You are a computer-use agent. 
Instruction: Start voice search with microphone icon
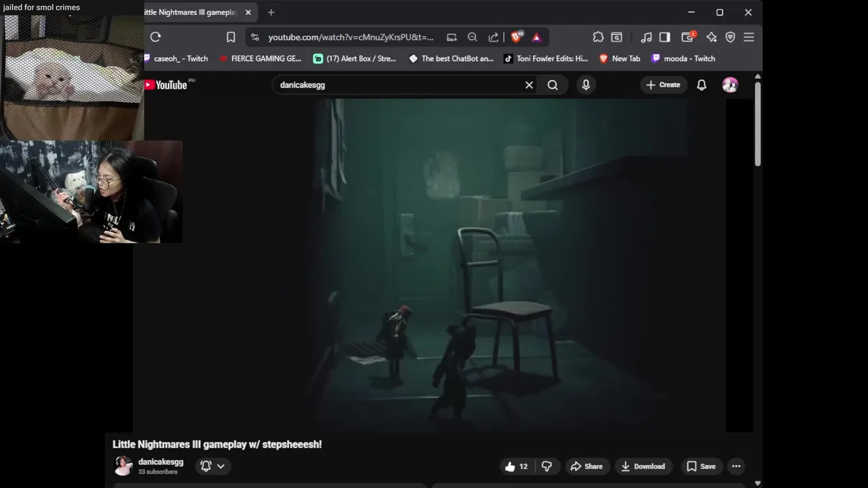click(586, 85)
